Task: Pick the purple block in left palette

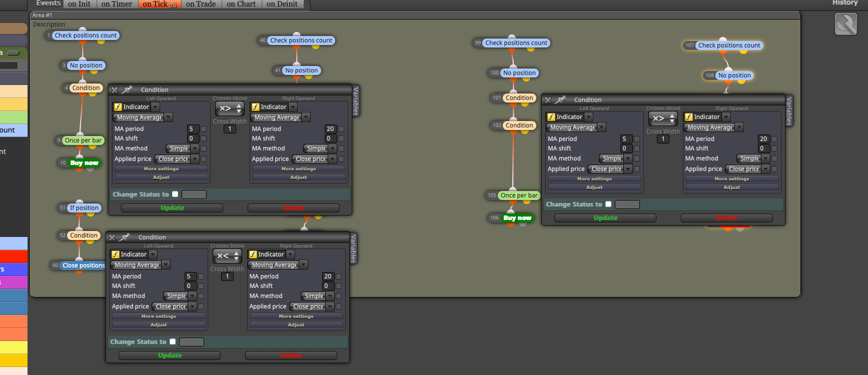Action: click(14, 282)
